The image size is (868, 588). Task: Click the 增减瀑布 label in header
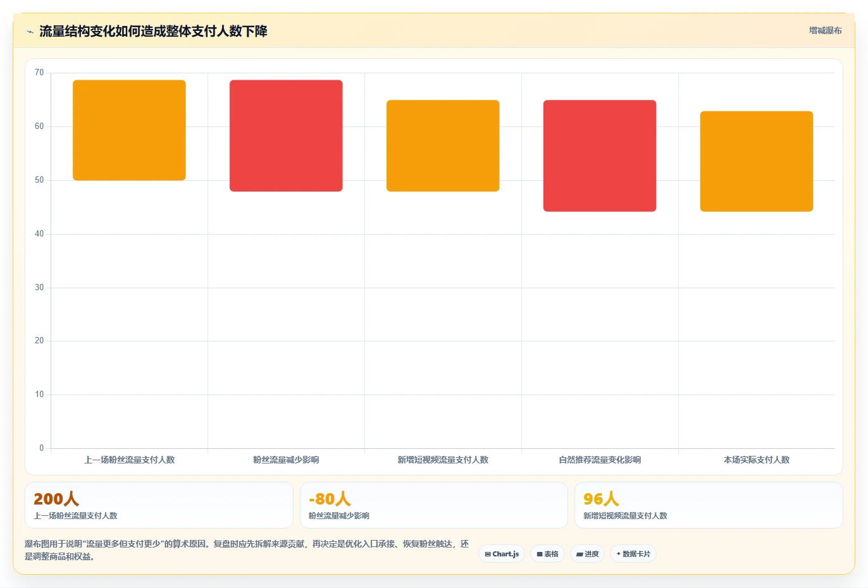point(825,30)
